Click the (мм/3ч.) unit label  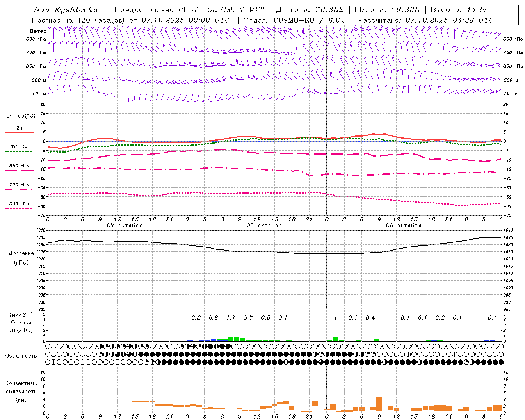(21, 315)
